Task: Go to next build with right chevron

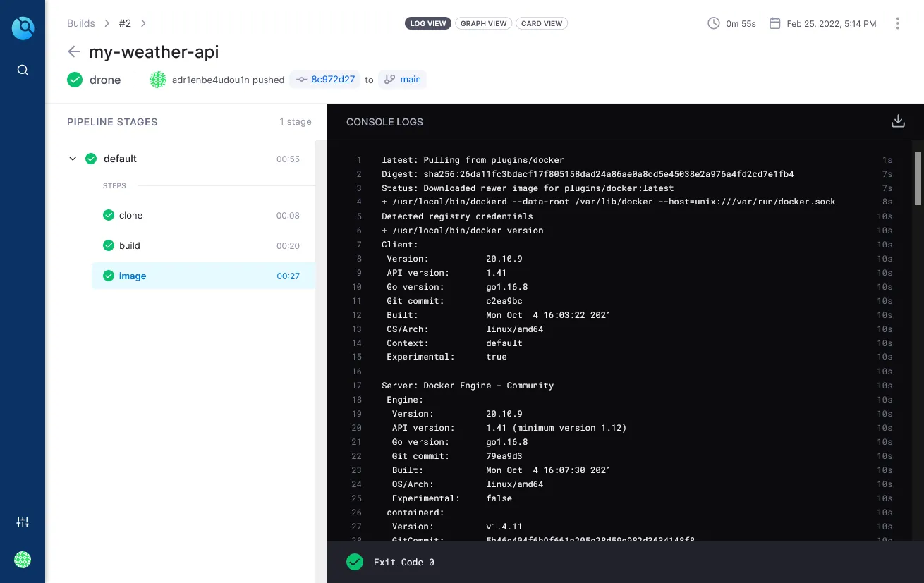Action: point(143,23)
